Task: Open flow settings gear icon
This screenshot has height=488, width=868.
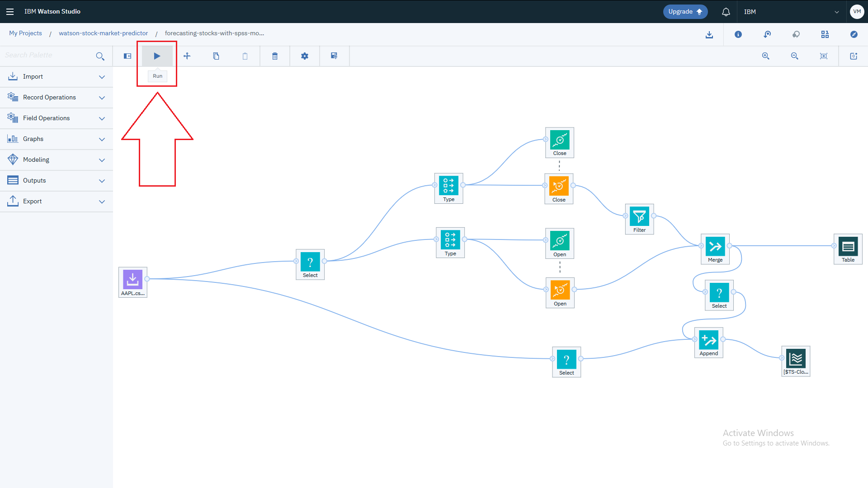Action: click(x=305, y=56)
